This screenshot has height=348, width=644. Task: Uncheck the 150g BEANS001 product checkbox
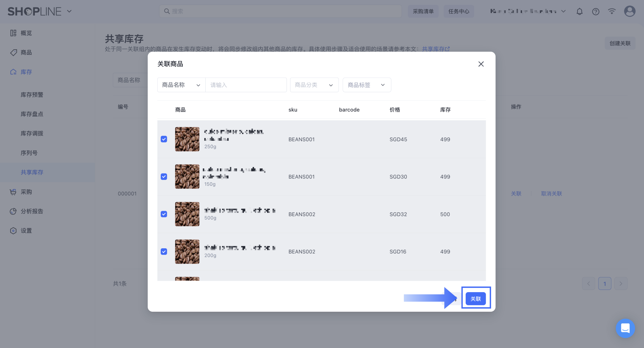164,177
